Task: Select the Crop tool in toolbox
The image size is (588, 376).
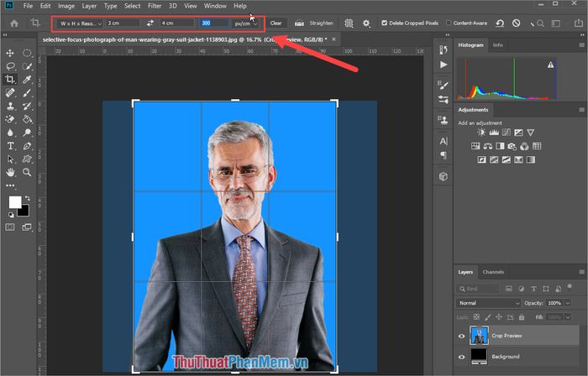Action: coord(10,80)
